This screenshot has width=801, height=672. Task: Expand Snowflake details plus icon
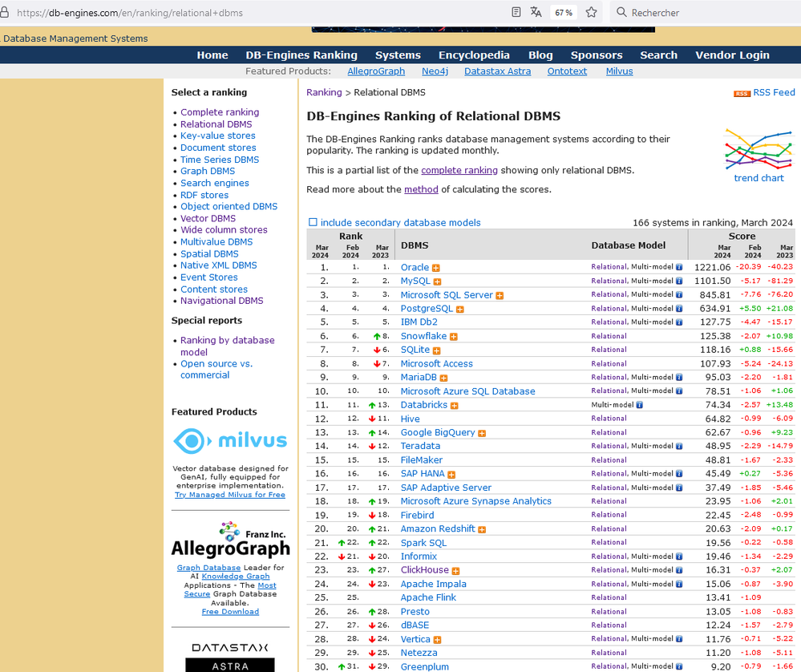[x=454, y=337]
